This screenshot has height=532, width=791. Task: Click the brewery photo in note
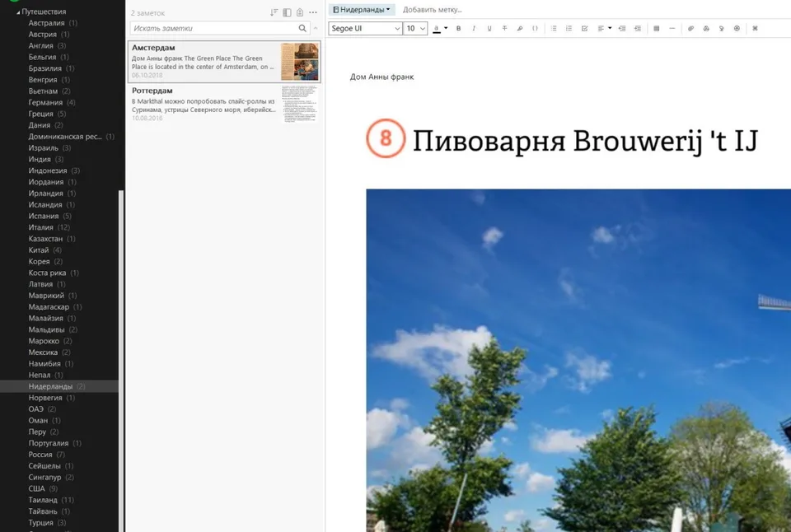click(578, 361)
